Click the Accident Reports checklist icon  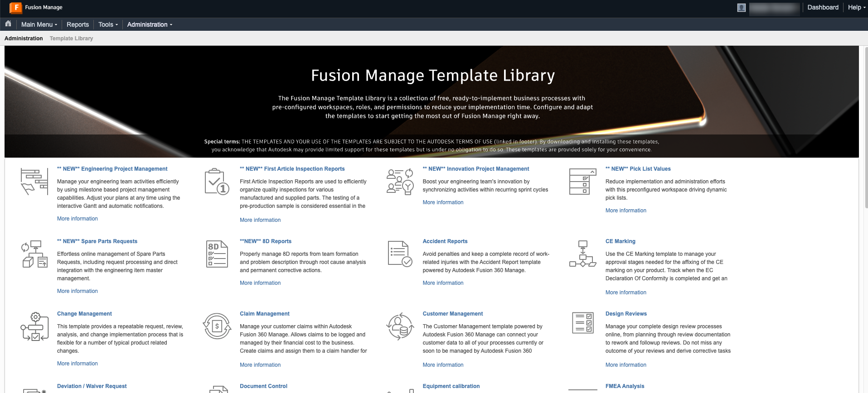point(400,254)
